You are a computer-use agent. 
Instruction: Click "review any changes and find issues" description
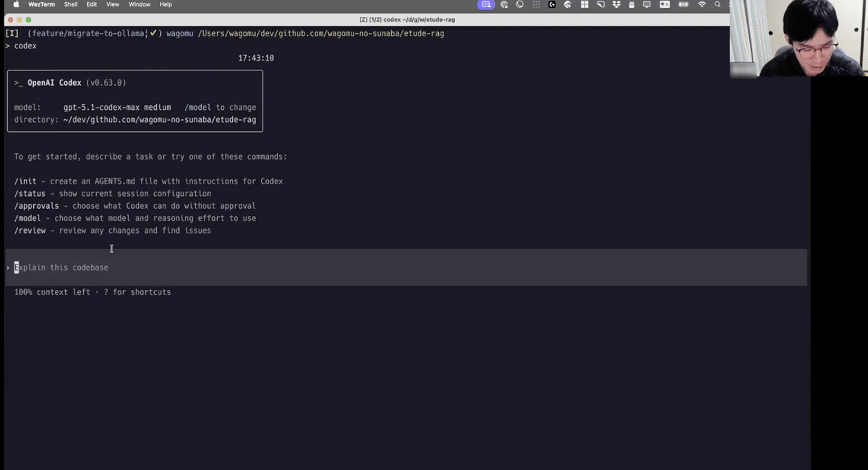135,231
